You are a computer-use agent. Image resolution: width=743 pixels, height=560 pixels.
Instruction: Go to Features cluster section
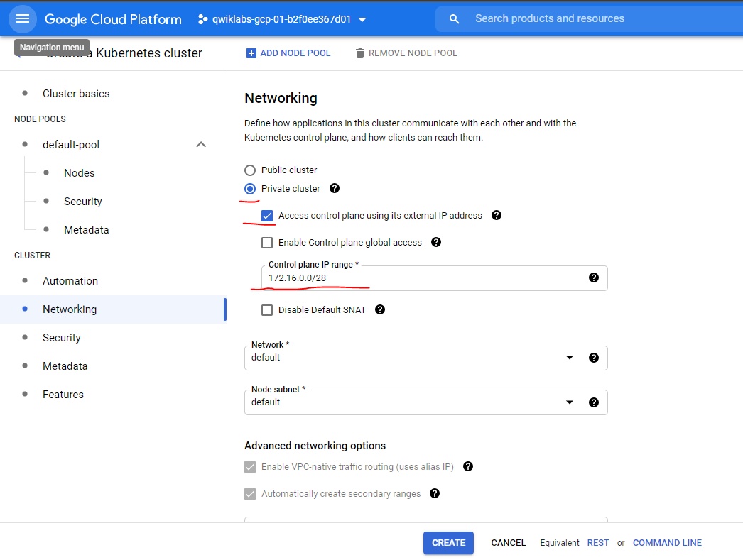click(63, 395)
